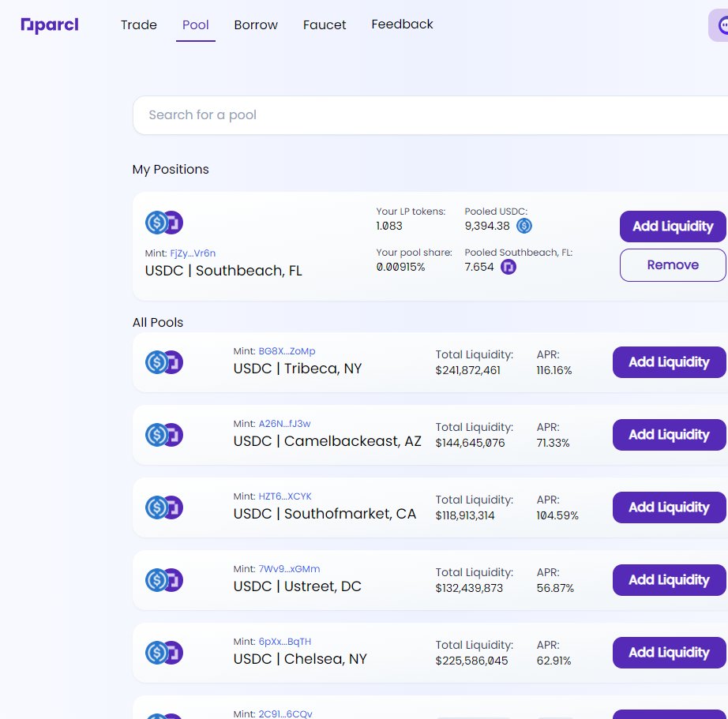Viewport: 728px width, 719px height.
Task: Click the parcl token icon beside Pooled Southbeach
Action: tap(508, 267)
